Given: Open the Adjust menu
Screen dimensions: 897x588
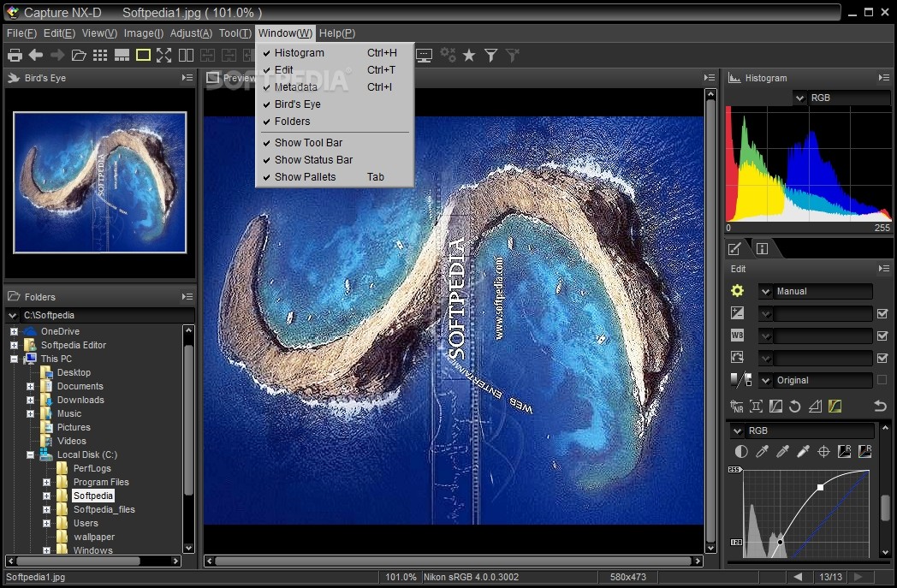Looking at the screenshot, I should (x=191, y=33).
